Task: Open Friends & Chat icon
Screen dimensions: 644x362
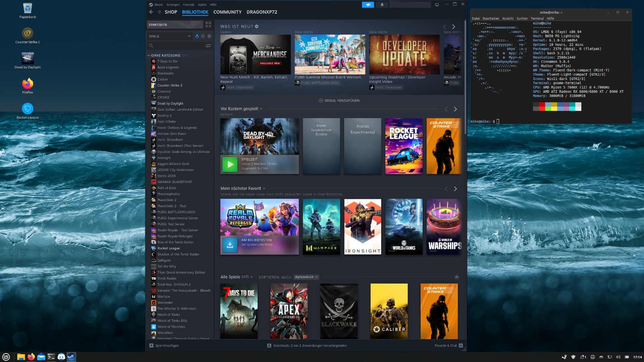Action: pyautogui.click(x=461, y=346)
